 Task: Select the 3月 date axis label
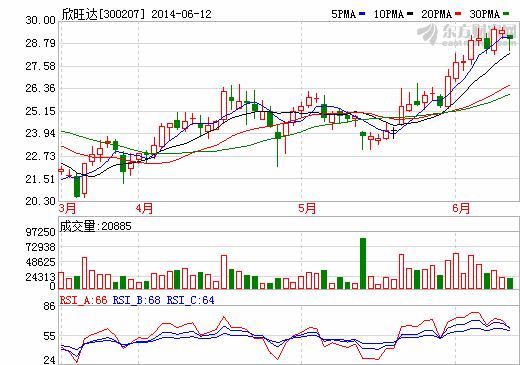pyautogui.click(x=67, y=209)
